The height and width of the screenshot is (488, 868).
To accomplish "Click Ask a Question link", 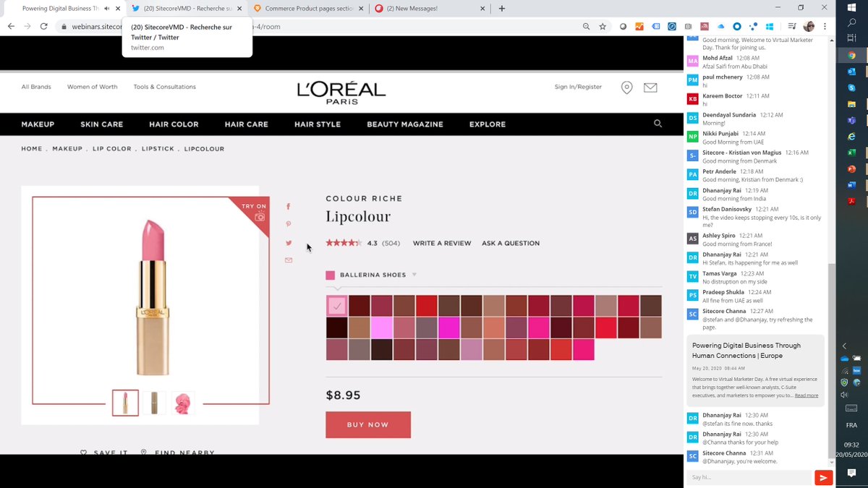I will pos(511,244).
